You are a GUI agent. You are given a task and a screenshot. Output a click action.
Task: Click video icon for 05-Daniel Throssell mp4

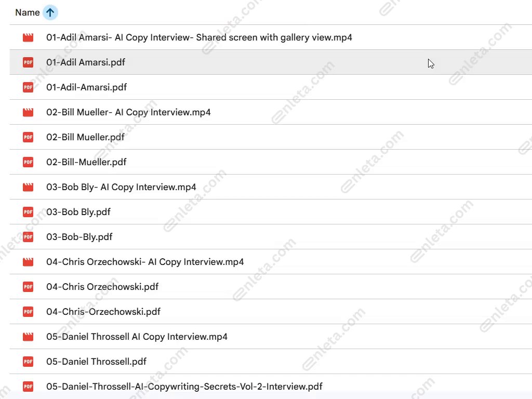[28, 337]
